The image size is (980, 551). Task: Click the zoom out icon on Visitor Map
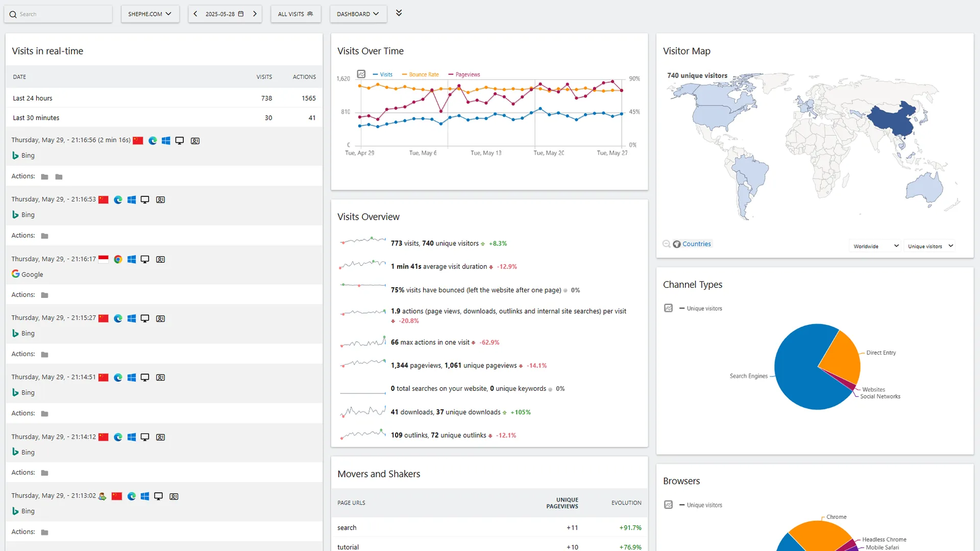tap(666, 244)
